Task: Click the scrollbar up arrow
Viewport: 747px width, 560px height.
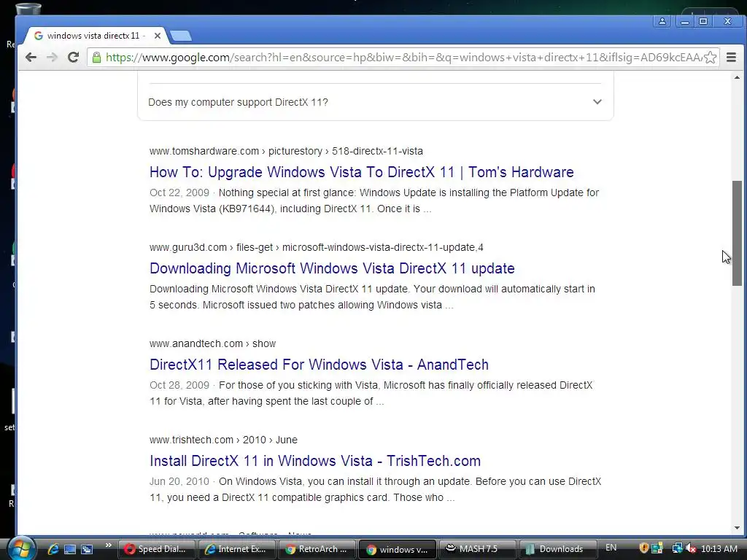Action: tap(737, 77)
